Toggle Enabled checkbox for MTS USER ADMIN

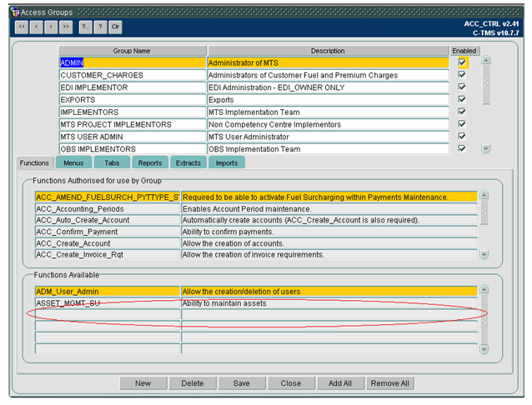[x=462, y=137]
